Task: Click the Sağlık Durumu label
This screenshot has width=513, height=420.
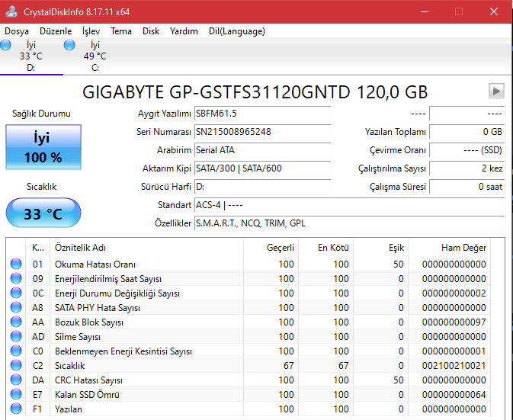Action: (42, 114)
